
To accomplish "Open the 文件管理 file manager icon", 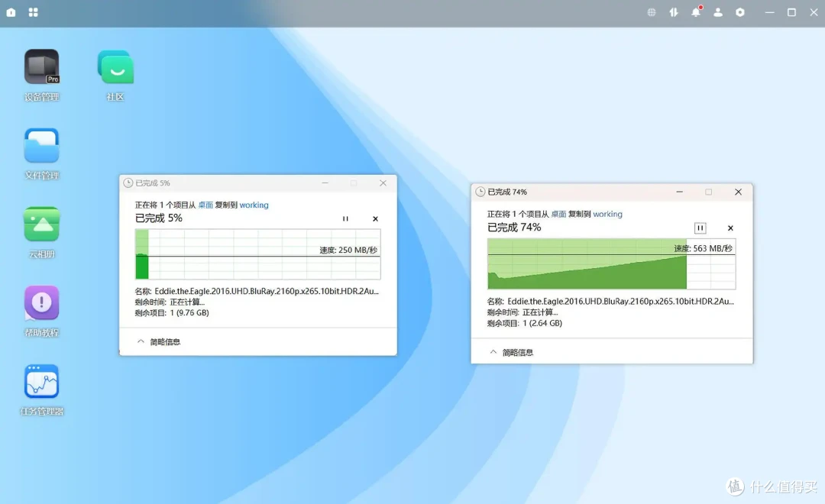I will [41, 146].
